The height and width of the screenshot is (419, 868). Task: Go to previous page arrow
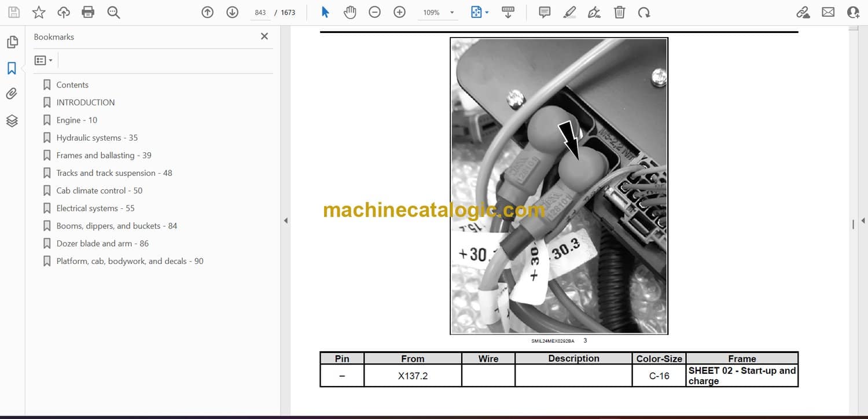click(x=208, y=12)
